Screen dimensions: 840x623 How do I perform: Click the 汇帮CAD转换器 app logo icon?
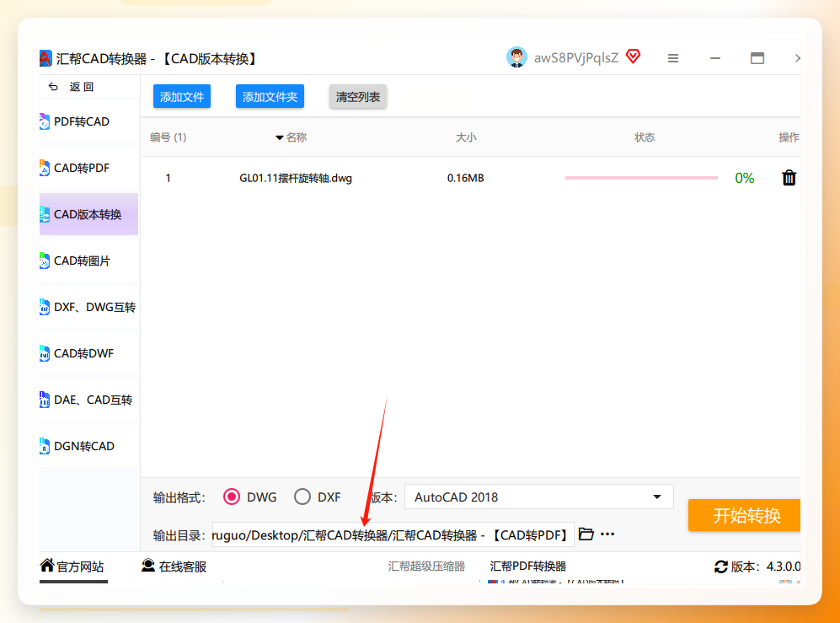point(45,58)
